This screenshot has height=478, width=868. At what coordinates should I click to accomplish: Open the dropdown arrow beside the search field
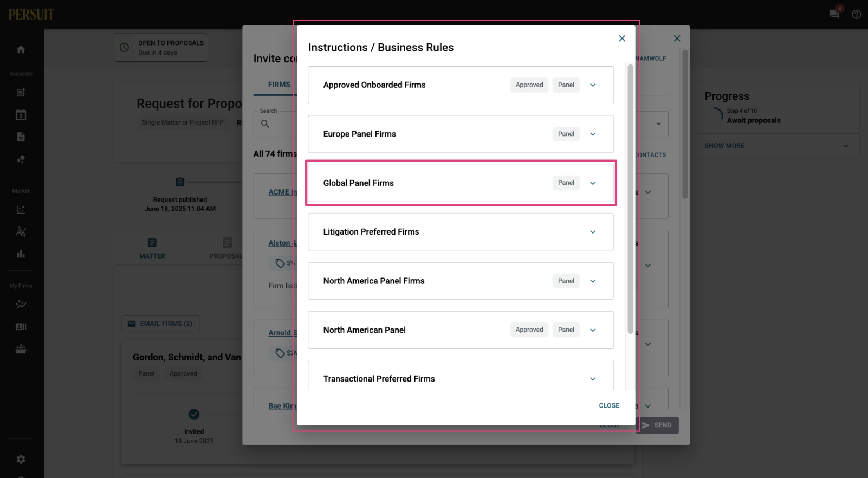coord(658,124)
